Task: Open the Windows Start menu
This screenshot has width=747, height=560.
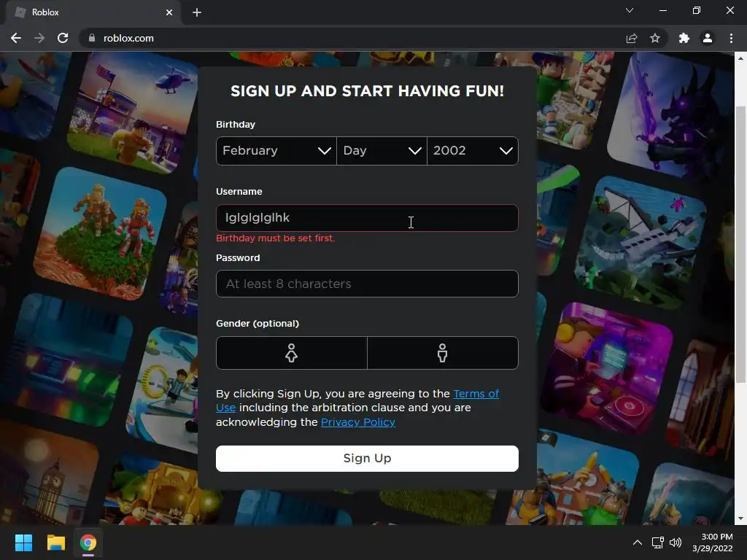Action: click(x=23, y=542)
